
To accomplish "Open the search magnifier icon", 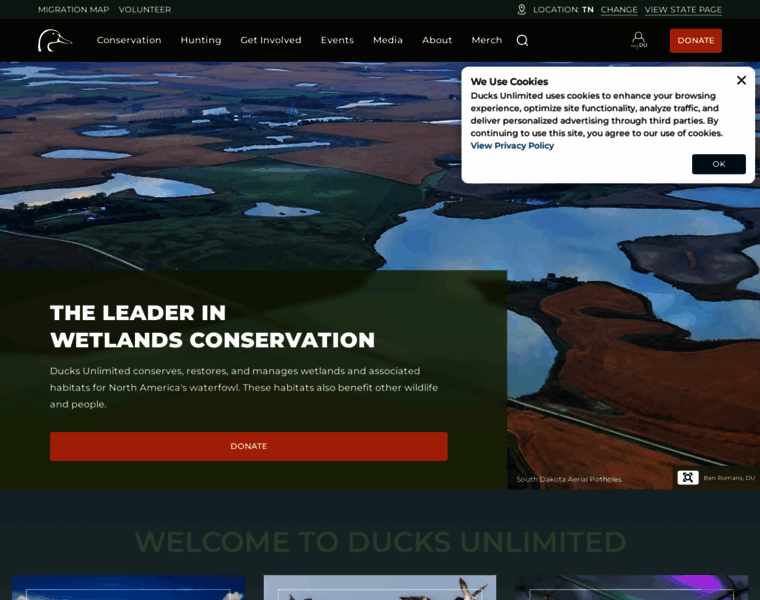I will pos(522,40).
